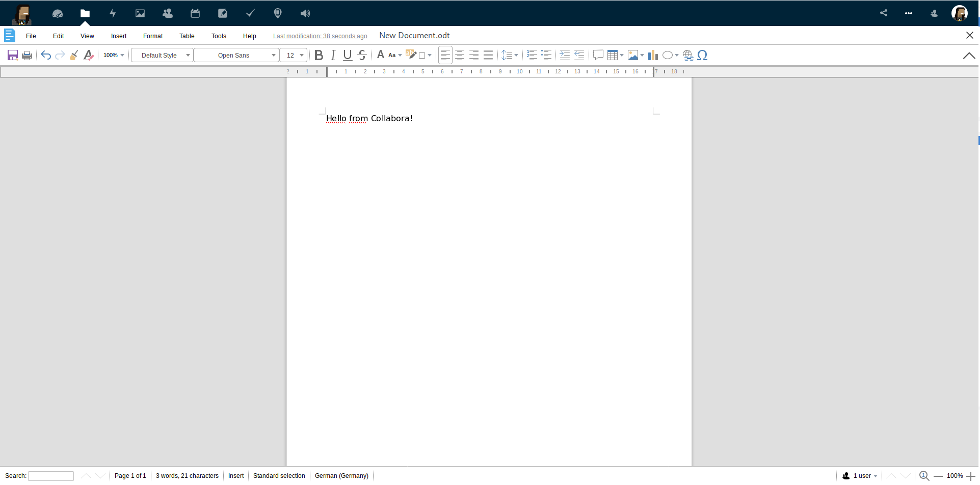Insert a chart
Screen dimensions: 980x485
tap(653, 55)
